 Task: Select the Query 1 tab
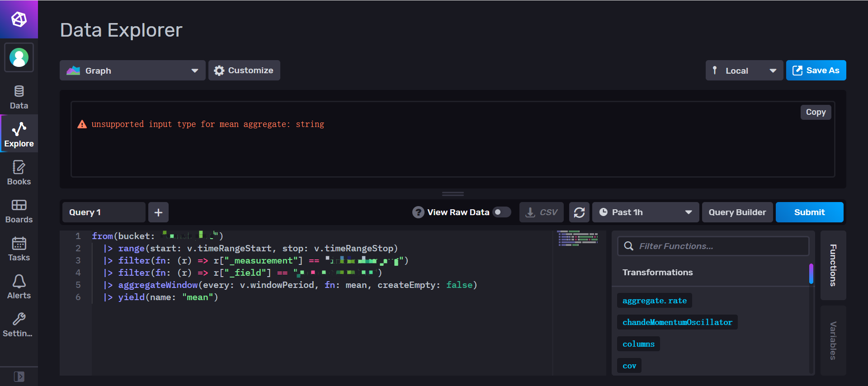click(x=104, y=212)
